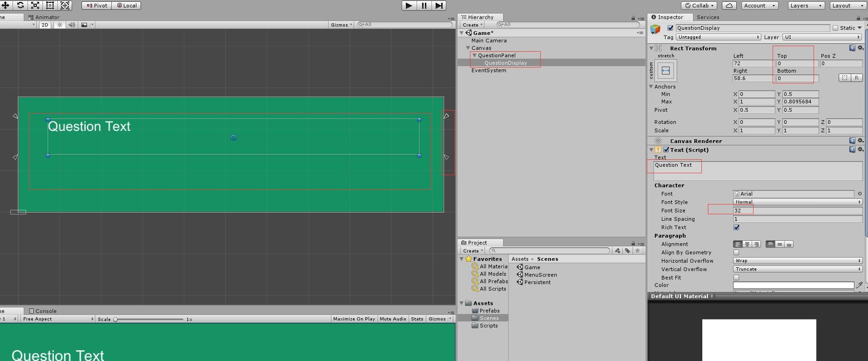Open the Layout dropdown
The width and height of the screenshot is (868, 361).
pyautogui.click(x=848, y=6)
